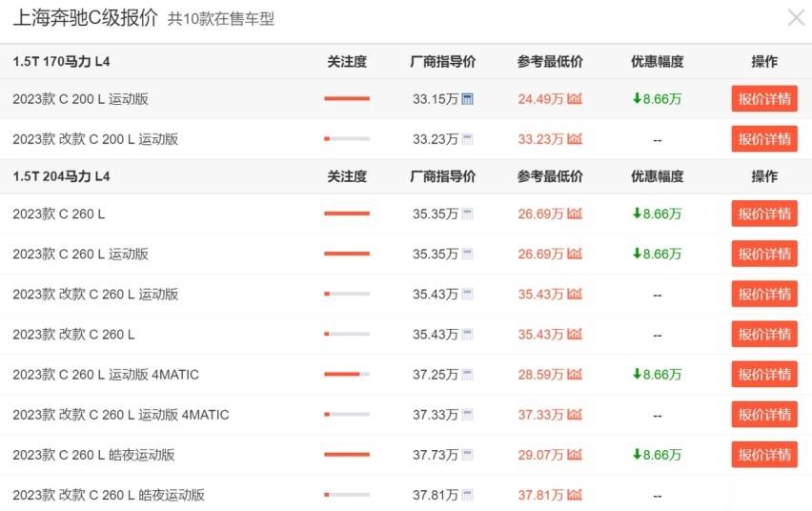This screenshot has width=812, height=511.
Task: Open calculator icon beside 37.81万 guide price
Action: click(x=467, y=495)
